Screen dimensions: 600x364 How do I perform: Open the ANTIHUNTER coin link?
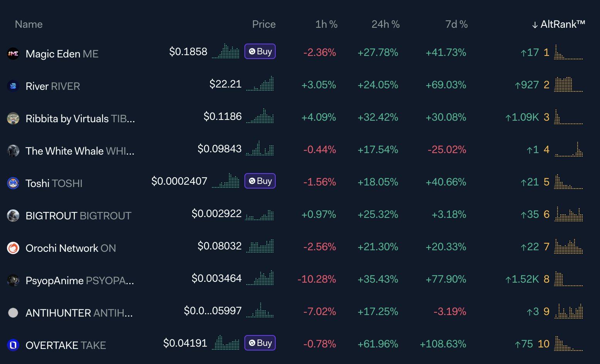pos(79,313)
